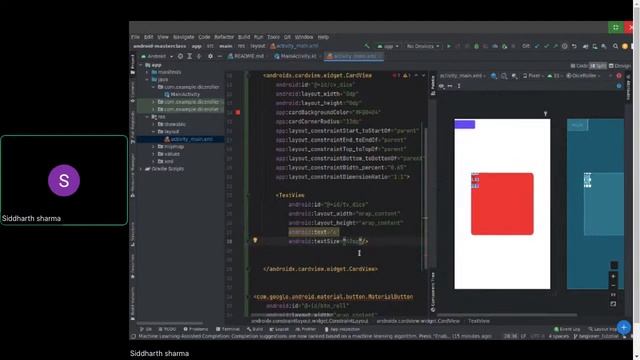Collapse the app module in the project tree
The height and width of the screenshot is (360, 640).
141,65
